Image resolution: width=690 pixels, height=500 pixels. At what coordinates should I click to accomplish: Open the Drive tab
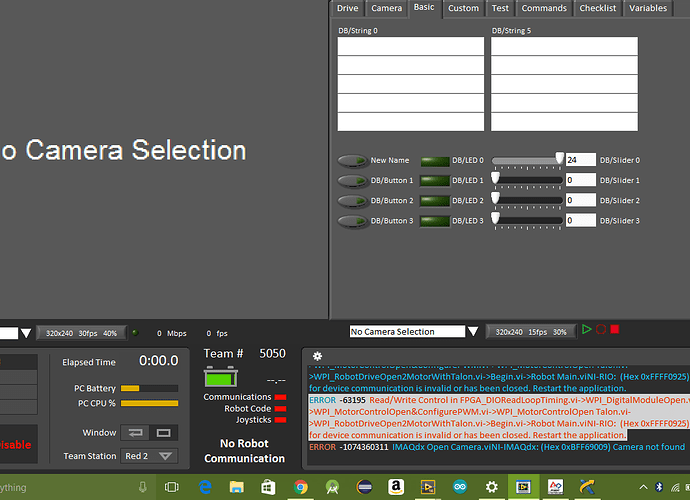click(x=347, y=8)
